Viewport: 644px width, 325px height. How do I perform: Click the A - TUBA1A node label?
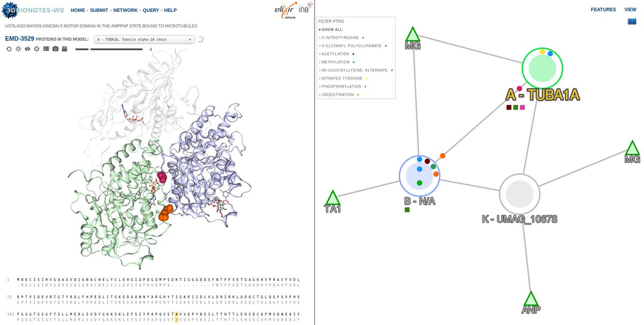click(543, 95)
